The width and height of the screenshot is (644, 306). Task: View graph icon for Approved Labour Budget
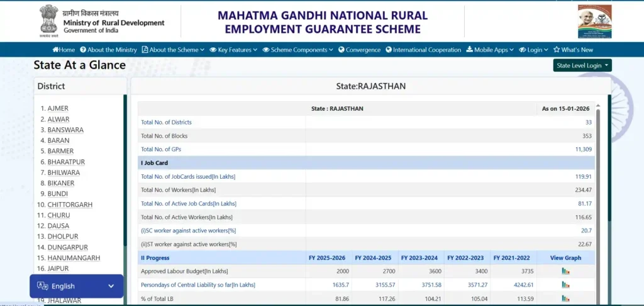(x=565, y=271)
